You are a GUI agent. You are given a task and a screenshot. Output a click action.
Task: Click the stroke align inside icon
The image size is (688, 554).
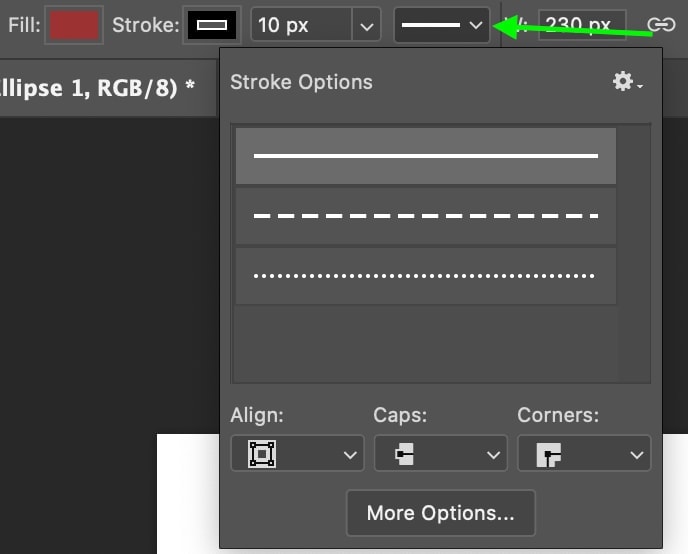[262, 454]
